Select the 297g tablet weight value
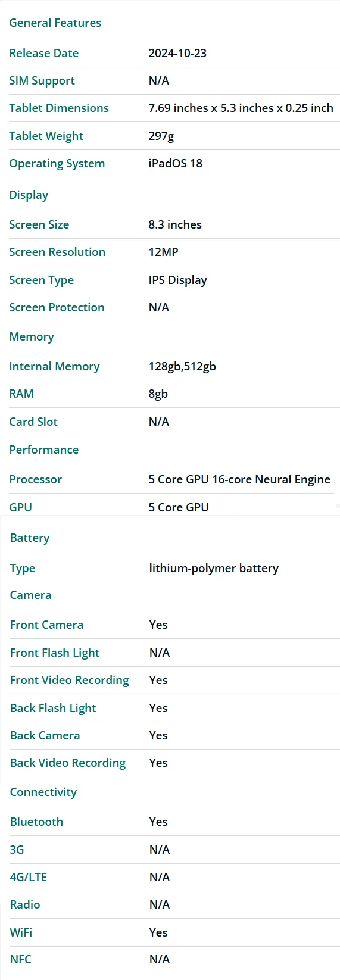This screenshot has height=980, width=340. tap(161, 136)
